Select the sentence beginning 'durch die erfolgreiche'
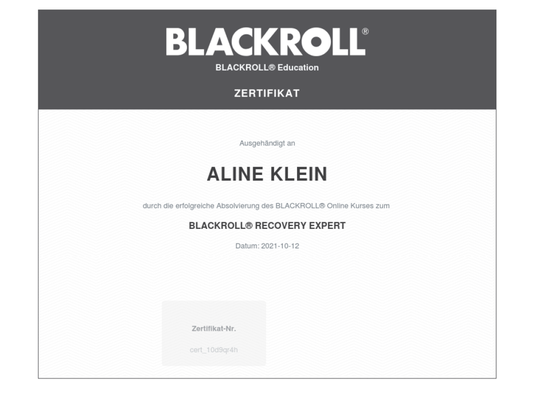Image resolution: width=534 pixels, height=400 pixels. [266, 206]
